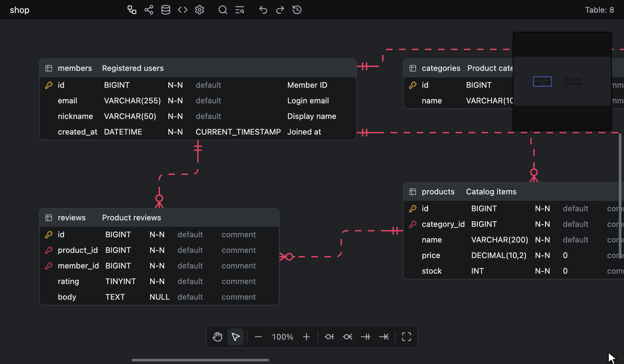624x364 pixels.
Task: Click the undo arrow icon
Action: [x=263, y=10]
